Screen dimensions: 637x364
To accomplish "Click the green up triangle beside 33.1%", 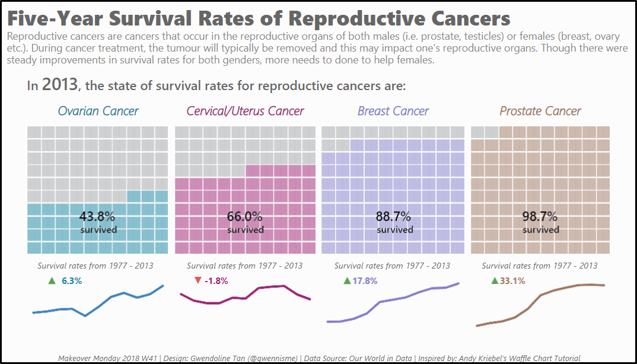I will coord(495,280).
